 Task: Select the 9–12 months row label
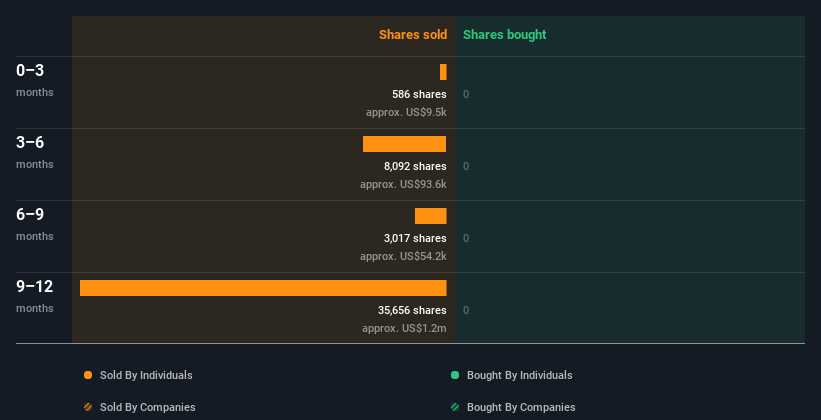click(35, 295)
